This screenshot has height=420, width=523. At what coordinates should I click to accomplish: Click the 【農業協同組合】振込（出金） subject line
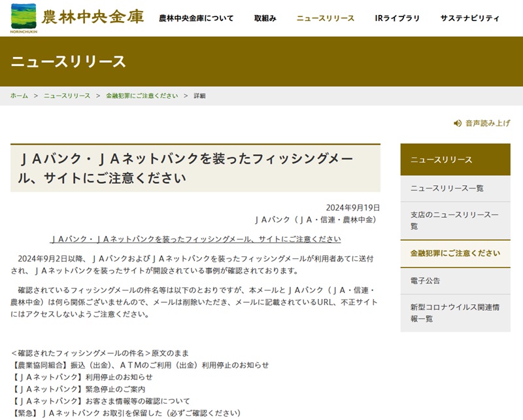[140, 365]
